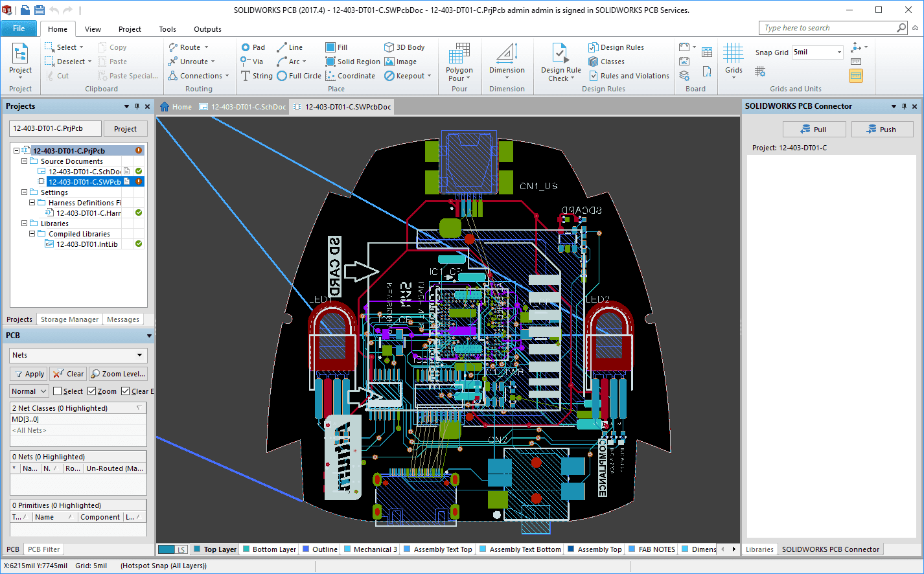Screen dimensions: 924x574
Task: Switch to the Outputs ribbon tab
Action: tap(207, 29)
